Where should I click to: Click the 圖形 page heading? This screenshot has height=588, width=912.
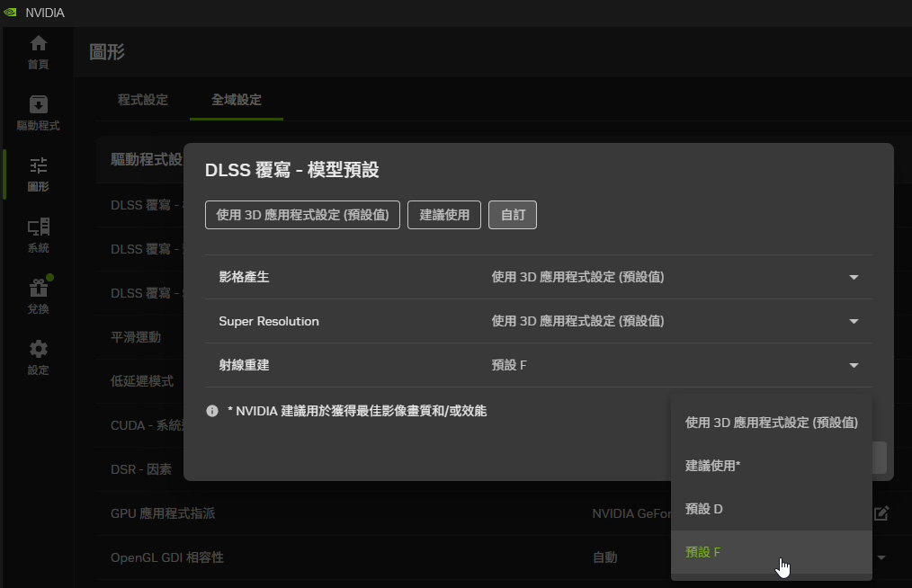click(107, 52)
